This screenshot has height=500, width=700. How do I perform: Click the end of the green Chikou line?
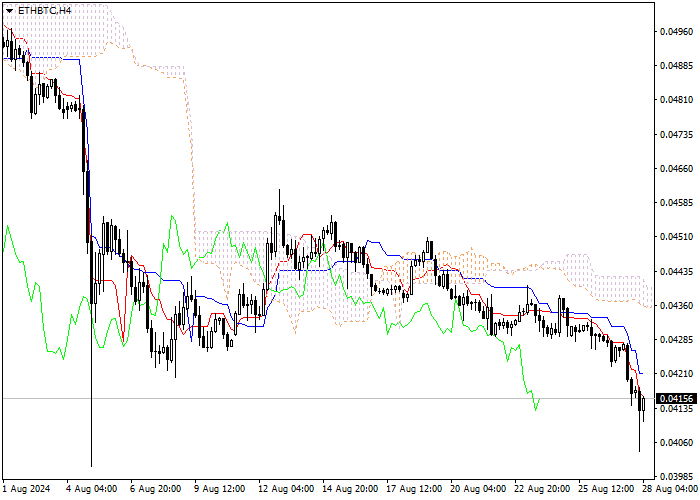point(540,399)
